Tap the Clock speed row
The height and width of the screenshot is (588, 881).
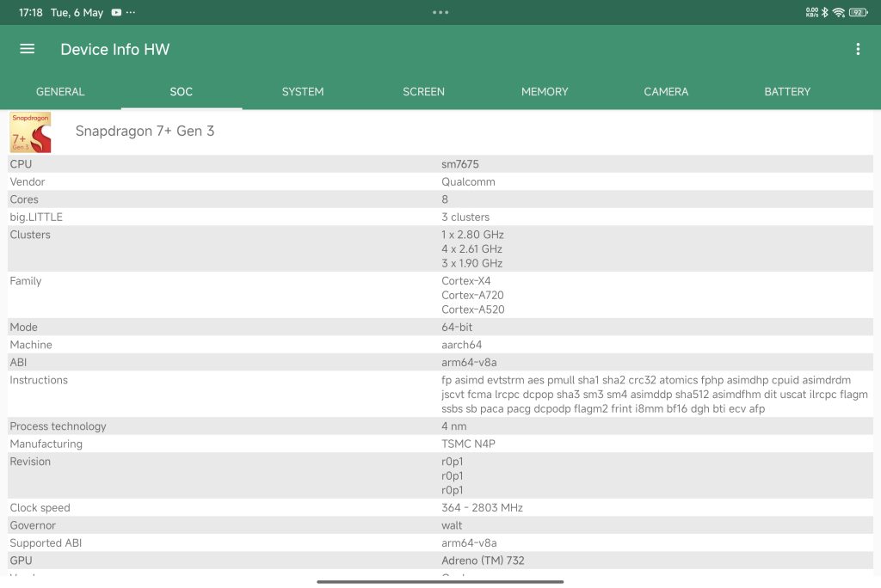(440, 508)
